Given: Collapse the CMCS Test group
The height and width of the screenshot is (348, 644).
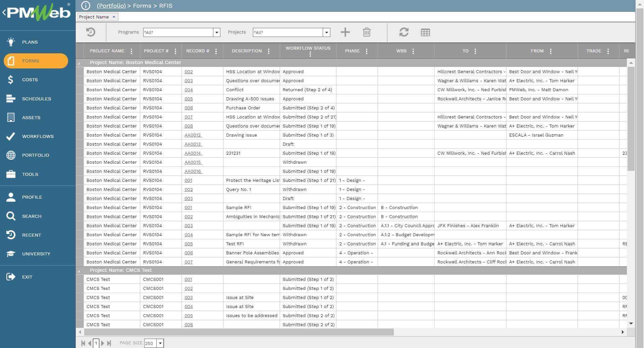Looking at the screenshot, I should (x=79, y=271).
